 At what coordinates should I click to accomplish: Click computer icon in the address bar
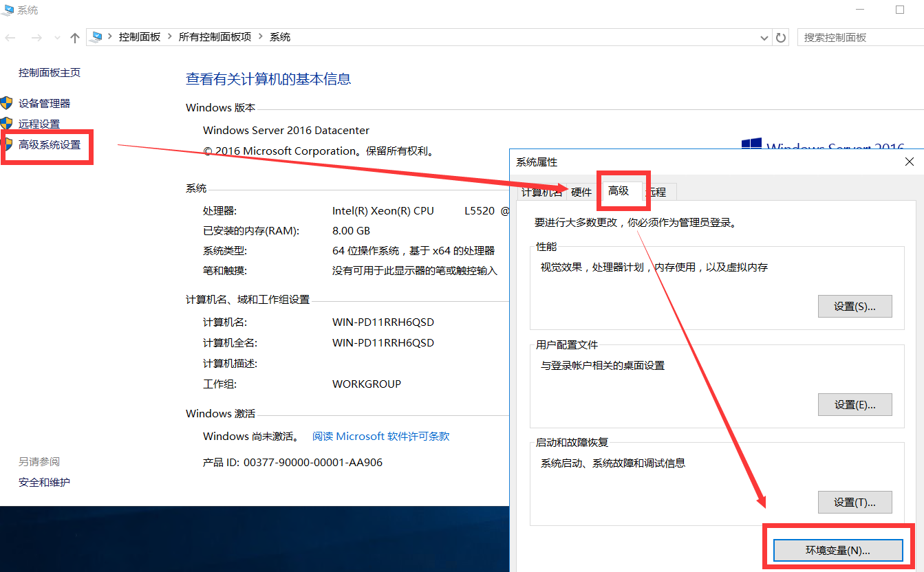[x=96, y=37]
